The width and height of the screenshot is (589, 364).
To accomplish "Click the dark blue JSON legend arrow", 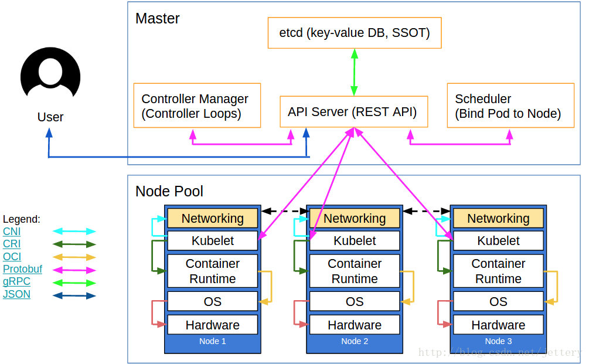I will pos(74,295).
